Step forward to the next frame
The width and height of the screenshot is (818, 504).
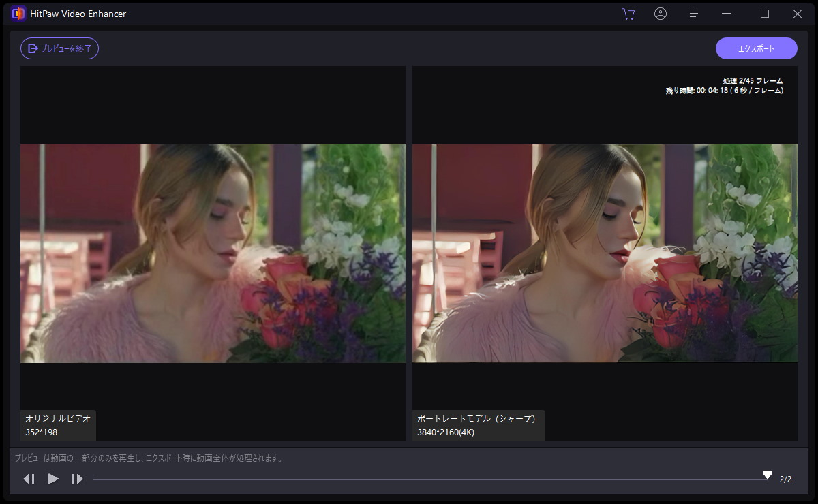(77, 479)
